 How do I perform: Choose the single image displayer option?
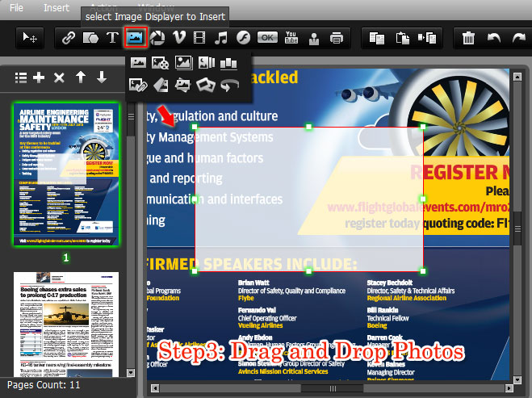pos(138,63)
